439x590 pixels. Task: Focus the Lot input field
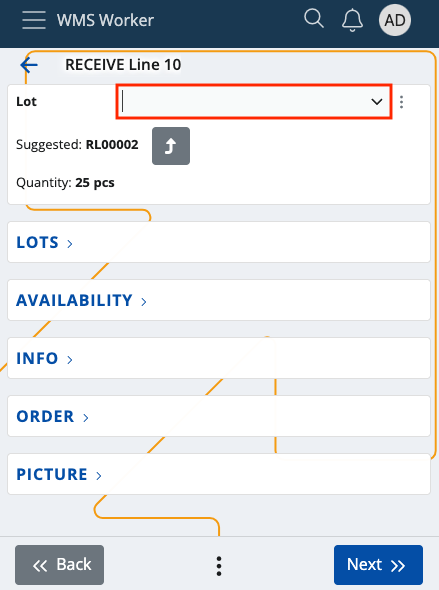click(245, 102)
